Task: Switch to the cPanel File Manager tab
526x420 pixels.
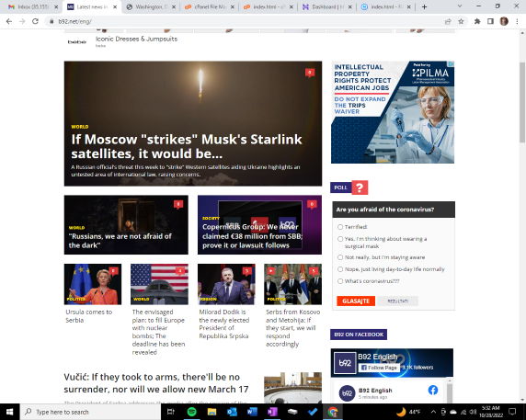Action: [x=210, y=6]
